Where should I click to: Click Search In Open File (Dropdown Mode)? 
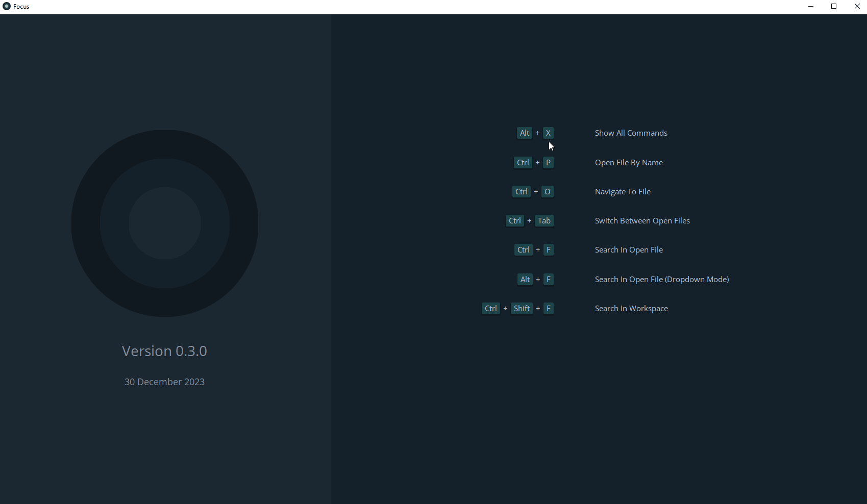click(661, 280)
